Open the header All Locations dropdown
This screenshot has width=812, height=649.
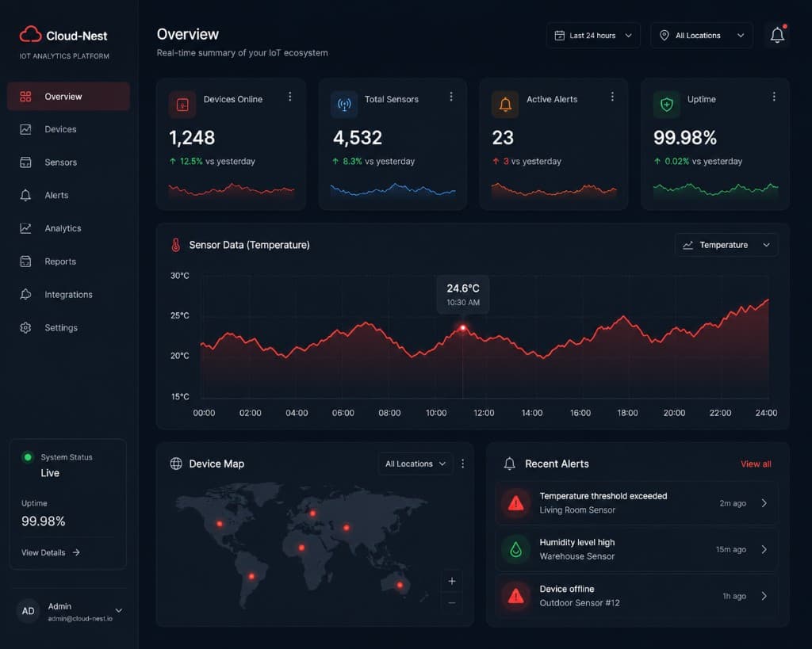(702, 35)
